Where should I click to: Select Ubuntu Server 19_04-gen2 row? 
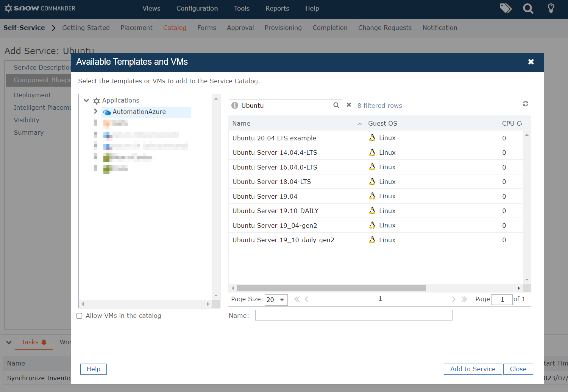(x=376, y=226)
